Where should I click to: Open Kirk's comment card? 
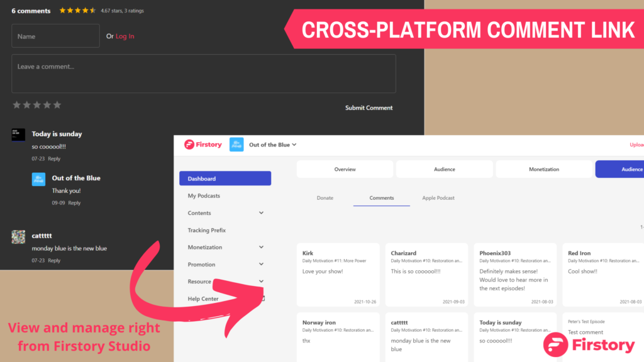(338, 275)
